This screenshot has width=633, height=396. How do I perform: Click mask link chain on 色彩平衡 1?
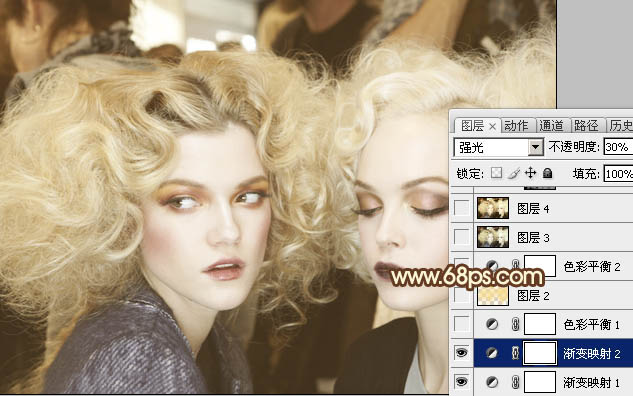(x=515, y=324)
